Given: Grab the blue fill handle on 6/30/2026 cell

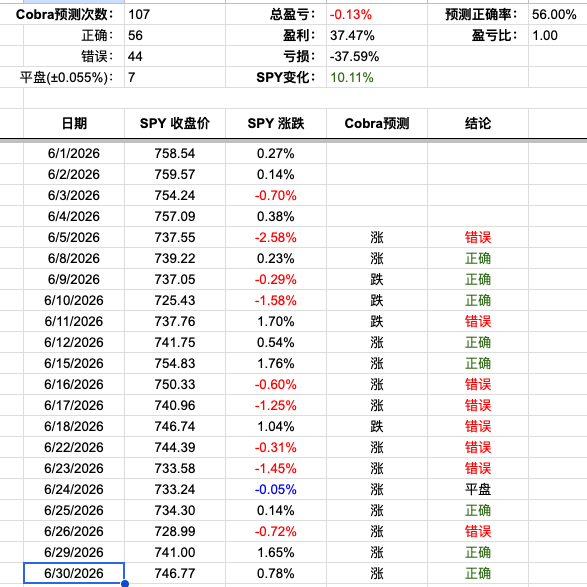Looking at the screenshot, I should point(125,583).
